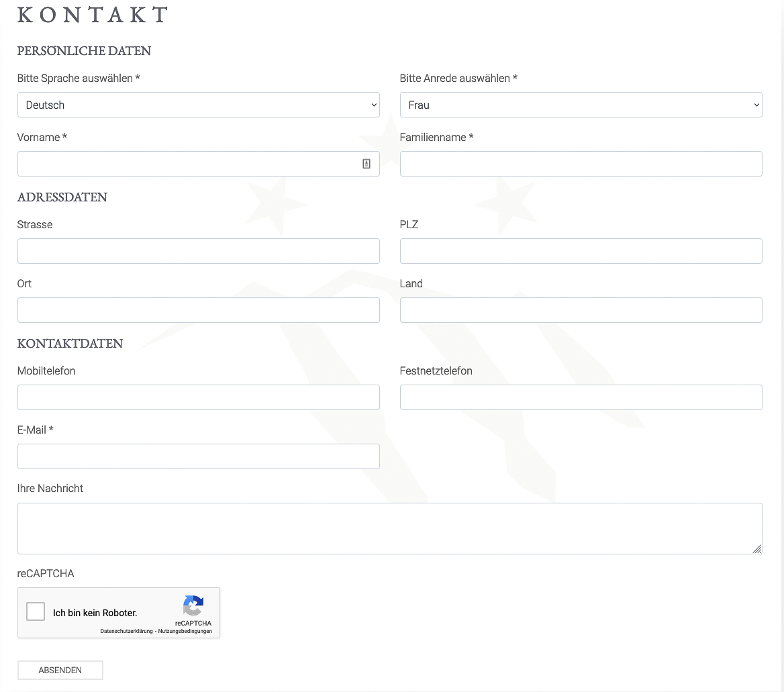Click the autofill contact icon in Vorname field
This screenshot has width=784, height=692.
[366, 164]
